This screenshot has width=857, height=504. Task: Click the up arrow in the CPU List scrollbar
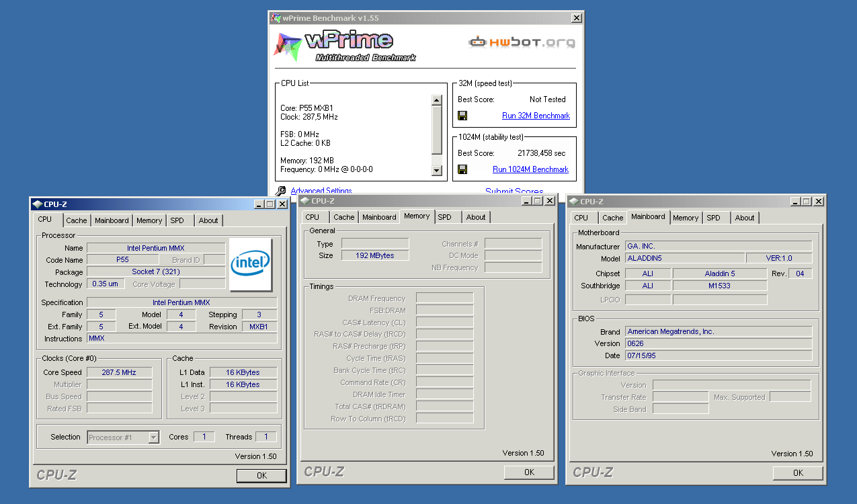click(436, 100)
